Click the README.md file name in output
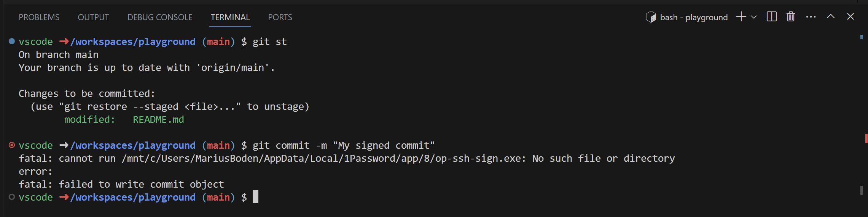The height and width of the screenshot is (217, 868). [x=158, y=119]
